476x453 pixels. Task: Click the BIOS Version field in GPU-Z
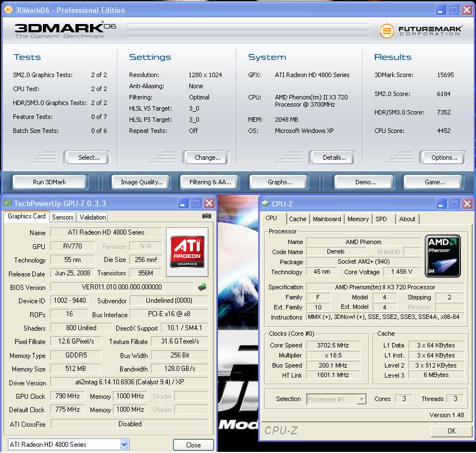click(x=122, y=287)
